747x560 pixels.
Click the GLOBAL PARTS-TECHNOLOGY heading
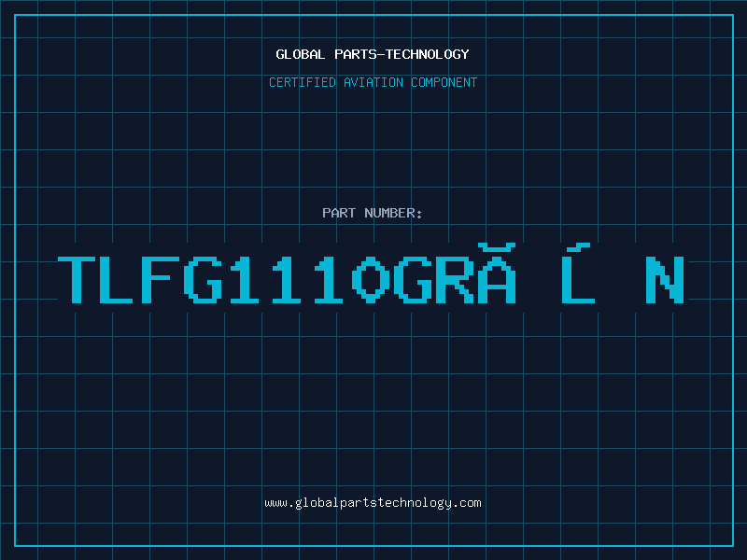[373, 54]
